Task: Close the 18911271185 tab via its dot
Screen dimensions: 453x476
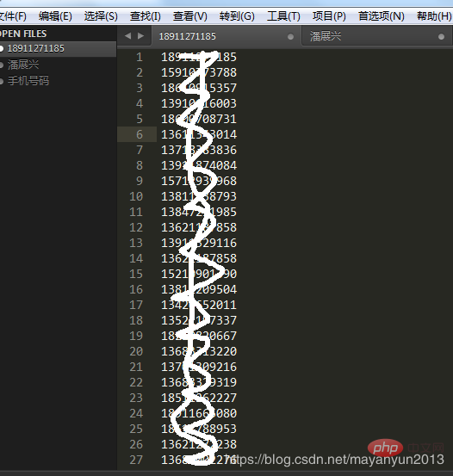Action: coord(290,37)
